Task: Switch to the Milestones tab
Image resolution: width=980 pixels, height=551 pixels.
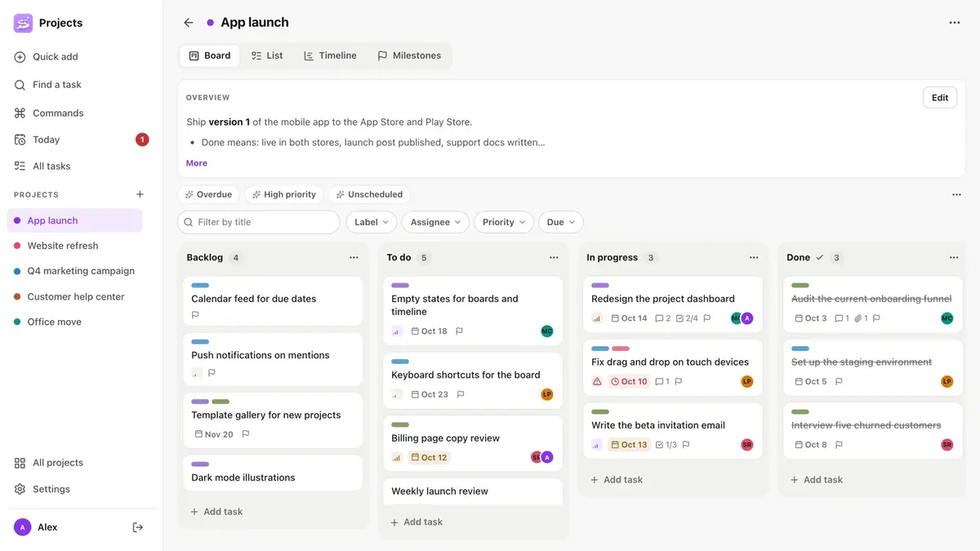Action: coord(409,56)
